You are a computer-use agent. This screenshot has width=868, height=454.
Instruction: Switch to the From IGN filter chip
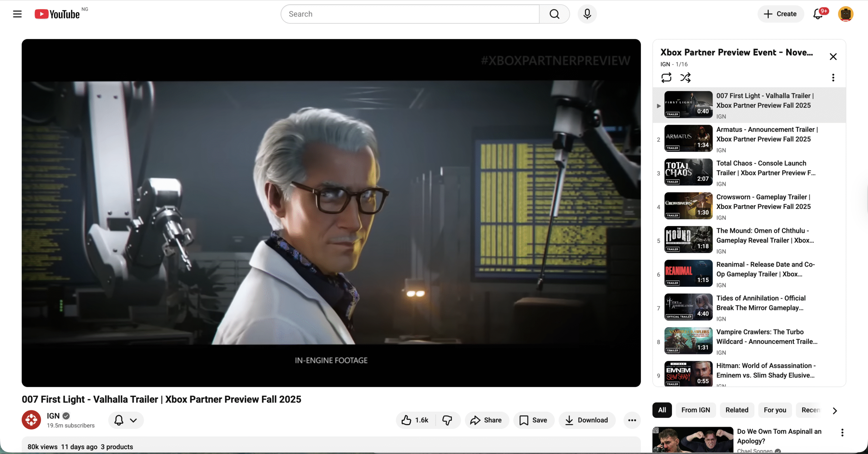coord(696,410)
